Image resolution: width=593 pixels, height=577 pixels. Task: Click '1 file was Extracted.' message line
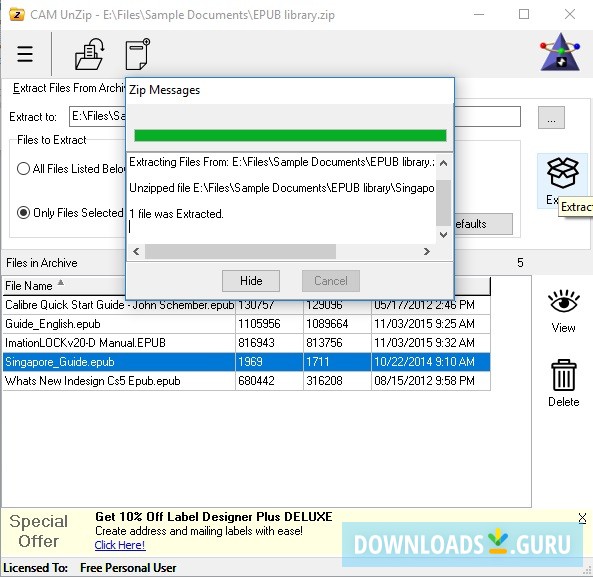pos(176,214)
